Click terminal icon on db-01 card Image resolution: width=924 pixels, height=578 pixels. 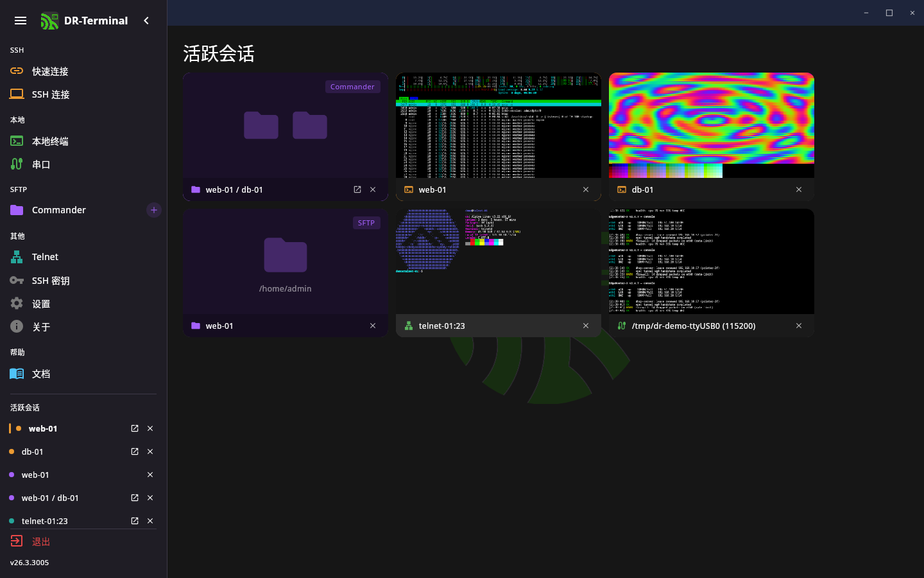click(x=622, y=189)
